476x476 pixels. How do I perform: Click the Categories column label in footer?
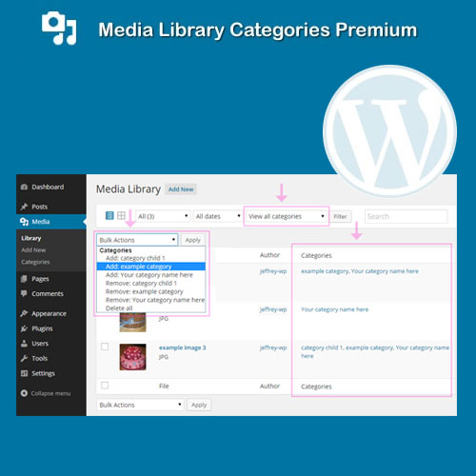click(316, 387)
